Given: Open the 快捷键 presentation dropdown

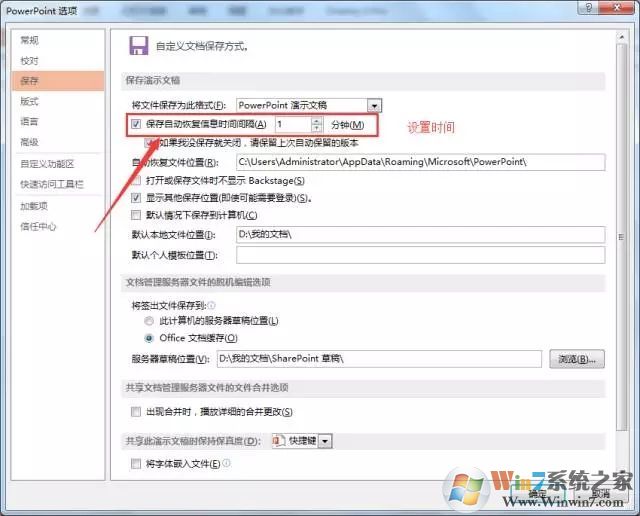Looking at the screenshot, I should click(x=325, y=441).
